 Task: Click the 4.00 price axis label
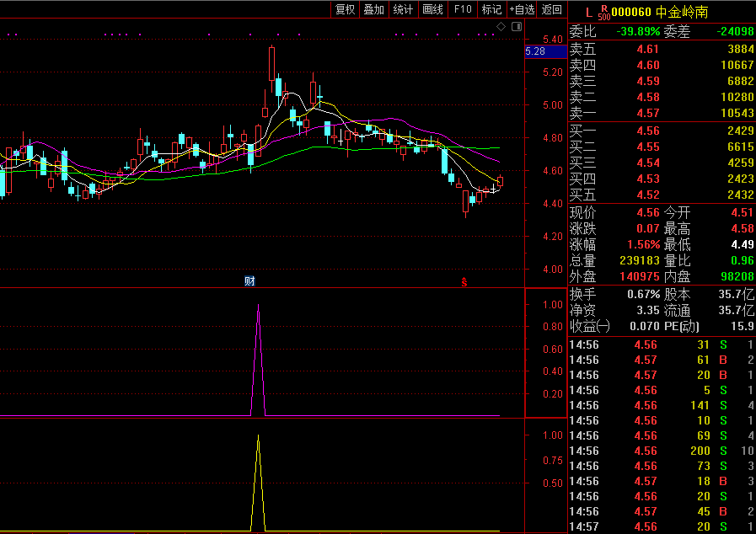(553, 270)
